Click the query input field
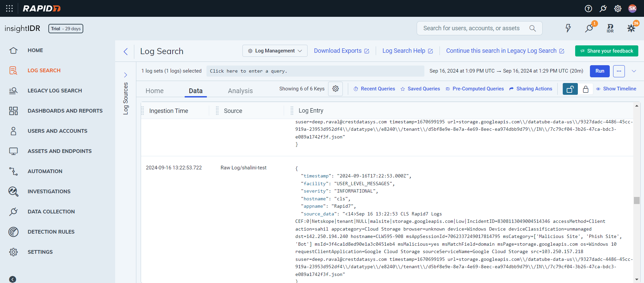 [315, 71]
